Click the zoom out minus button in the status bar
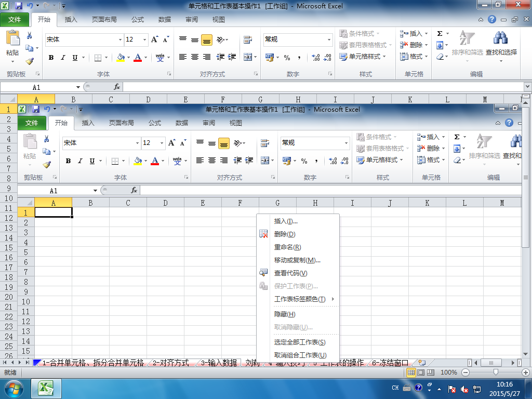This screenshot has height=399, width=532. [465, 372]
